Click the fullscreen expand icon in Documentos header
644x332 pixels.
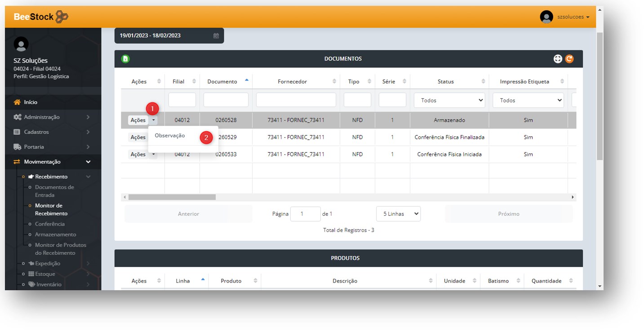tap(558, 59)
